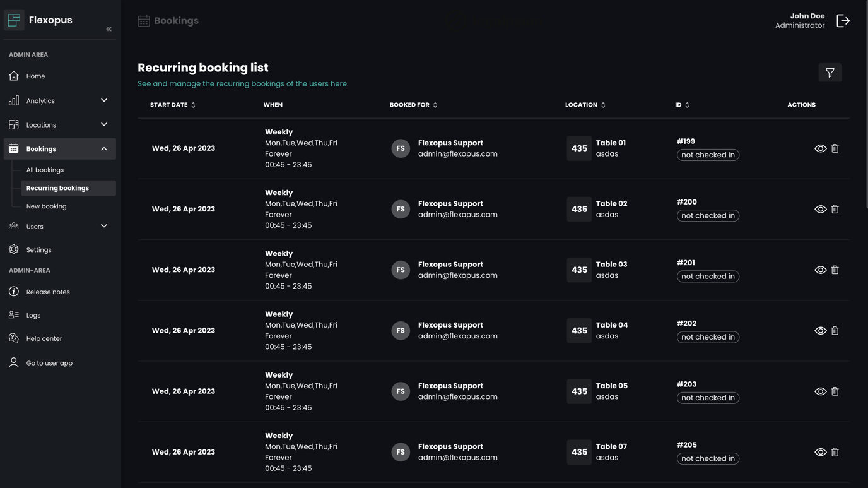Click the Flexopus logo icon

[14, 20]
